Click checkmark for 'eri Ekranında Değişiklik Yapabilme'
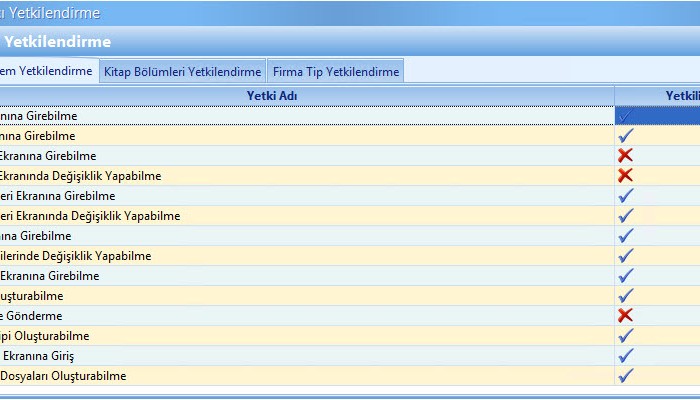700x400 pixels. [626, 216]
